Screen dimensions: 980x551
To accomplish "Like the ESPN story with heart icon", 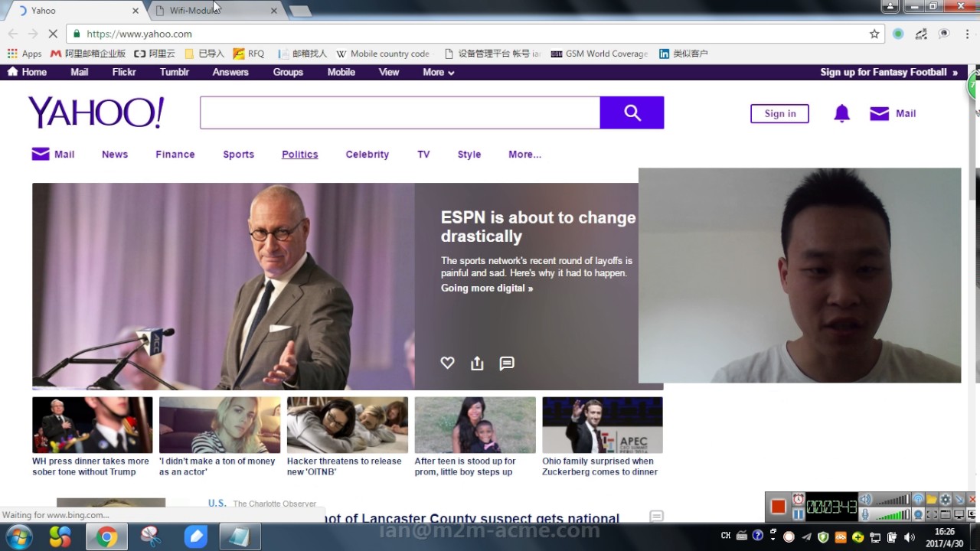I will [447, 364].
